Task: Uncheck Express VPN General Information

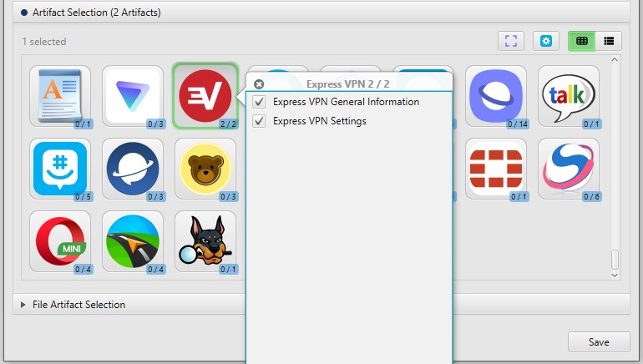Action: [259, 102]
